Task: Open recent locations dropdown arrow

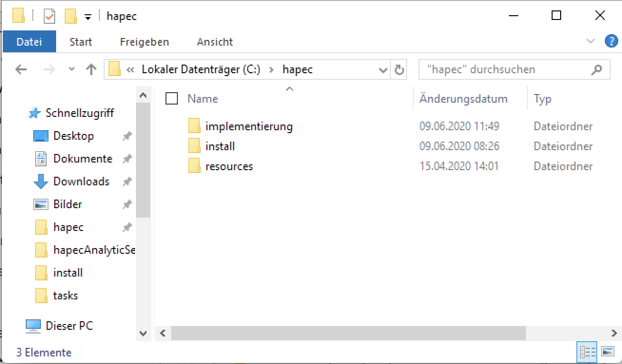Action: [x=72, y=69]
